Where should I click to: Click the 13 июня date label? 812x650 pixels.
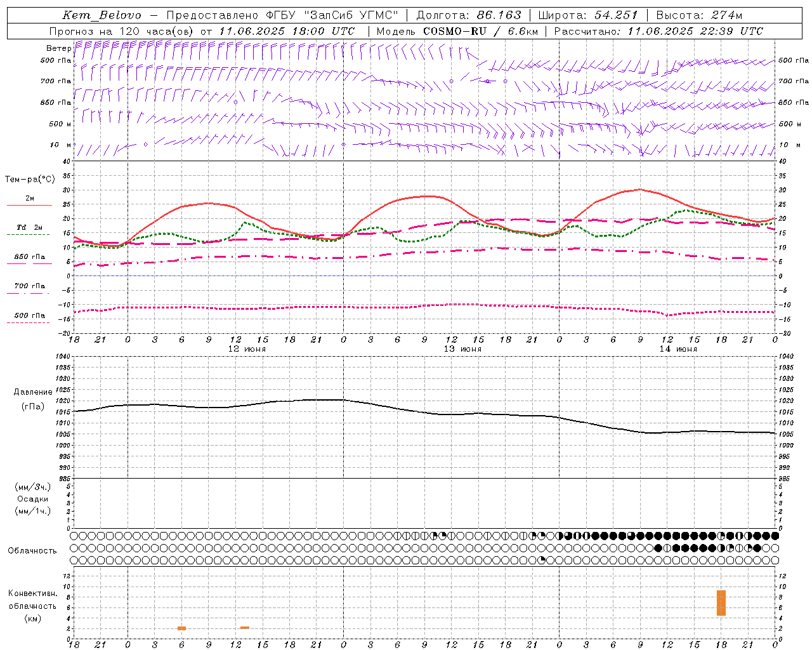462,349
